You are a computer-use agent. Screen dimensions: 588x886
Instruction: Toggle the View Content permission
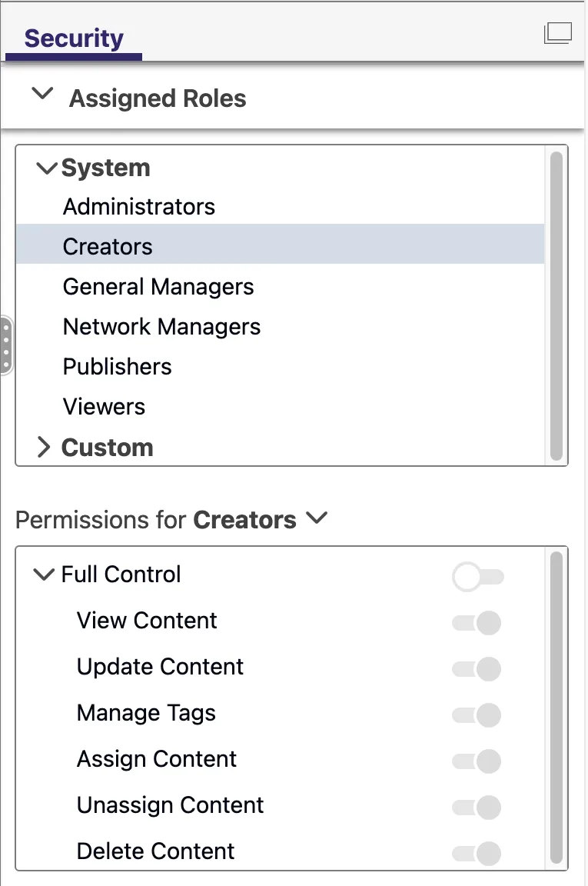477,623
